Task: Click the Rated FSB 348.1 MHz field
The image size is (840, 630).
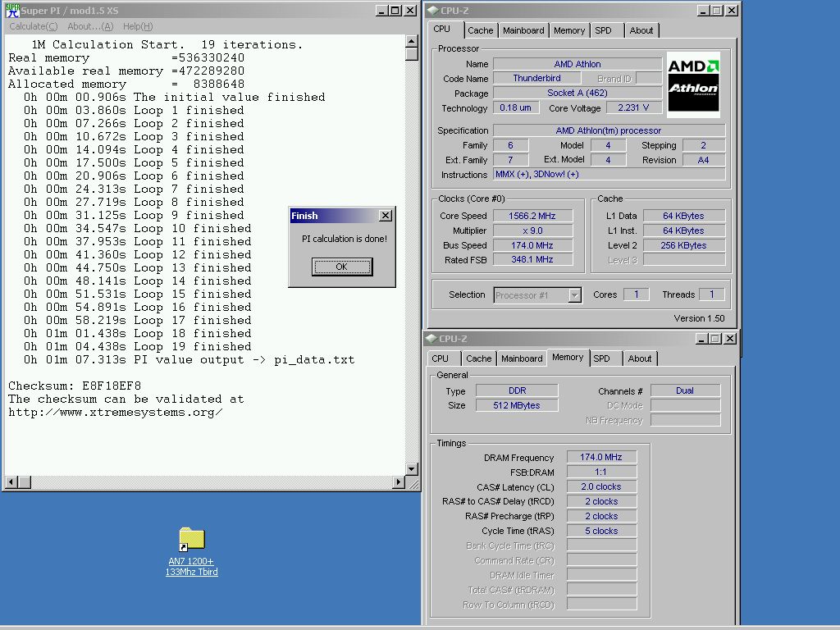Action: (532, 259)
